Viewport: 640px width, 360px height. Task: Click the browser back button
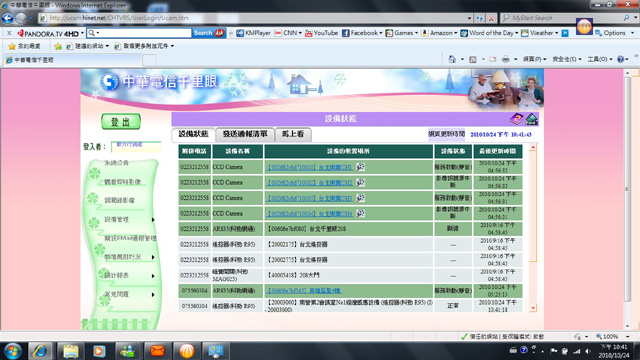point(7,18)
